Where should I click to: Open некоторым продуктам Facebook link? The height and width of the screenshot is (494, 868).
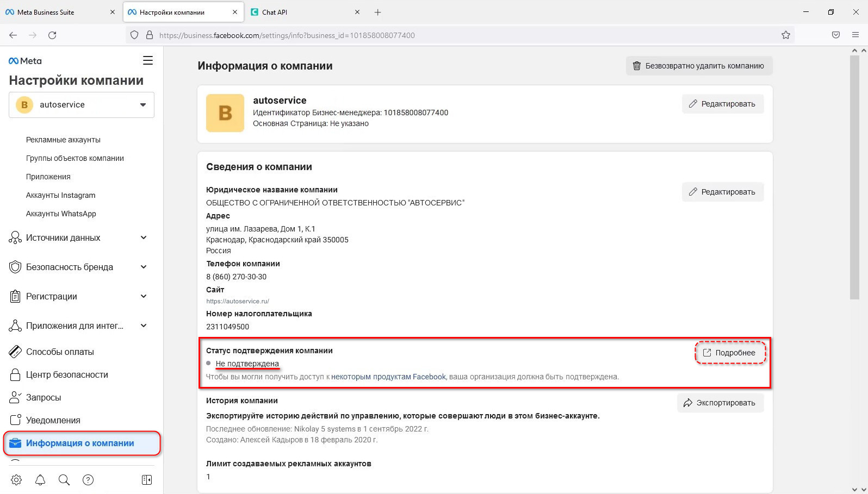tap(388, 377)
